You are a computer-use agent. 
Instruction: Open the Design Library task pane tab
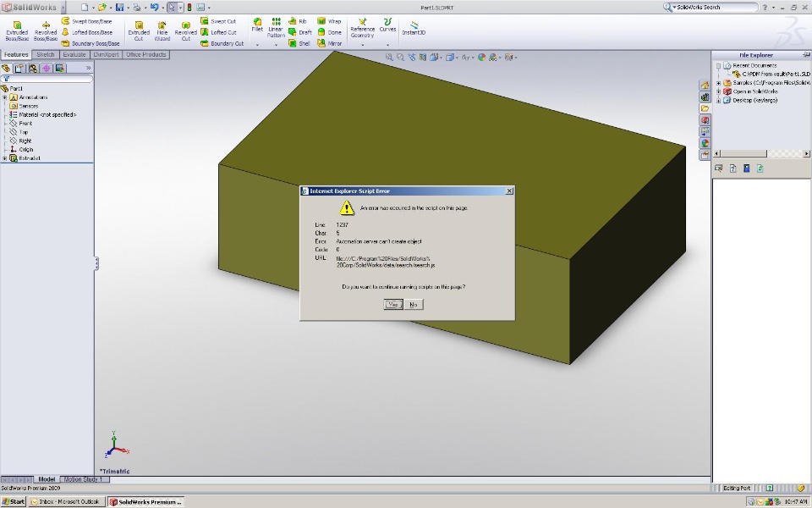(705, 97)
